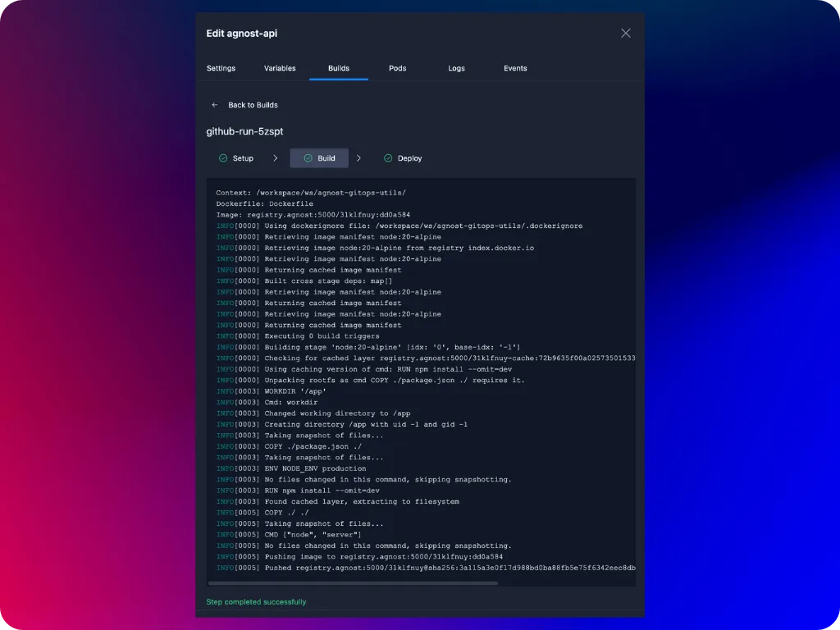Click 'Pushed registry.agnost:5000' sha256 log line
840x630 pixels.
coord(426,568)
